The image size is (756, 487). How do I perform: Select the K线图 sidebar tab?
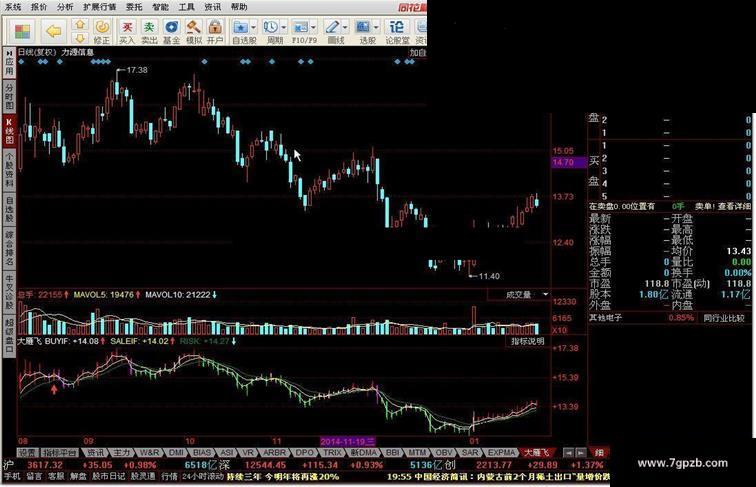tap(9, 131)
